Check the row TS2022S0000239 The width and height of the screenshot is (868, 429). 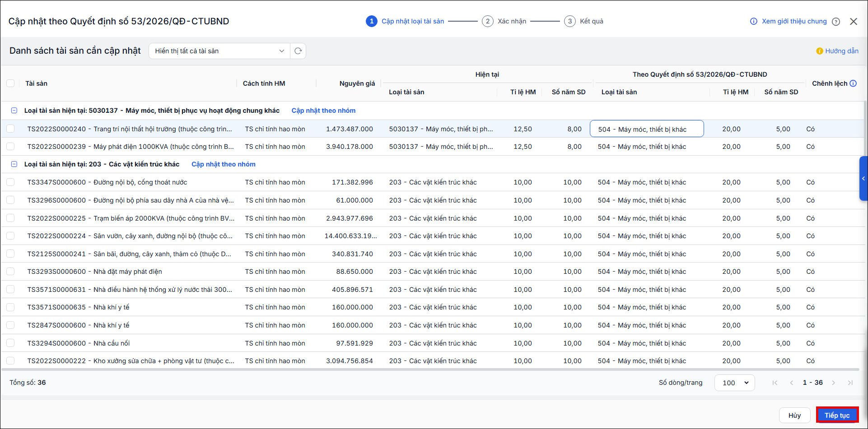point(10,147)
